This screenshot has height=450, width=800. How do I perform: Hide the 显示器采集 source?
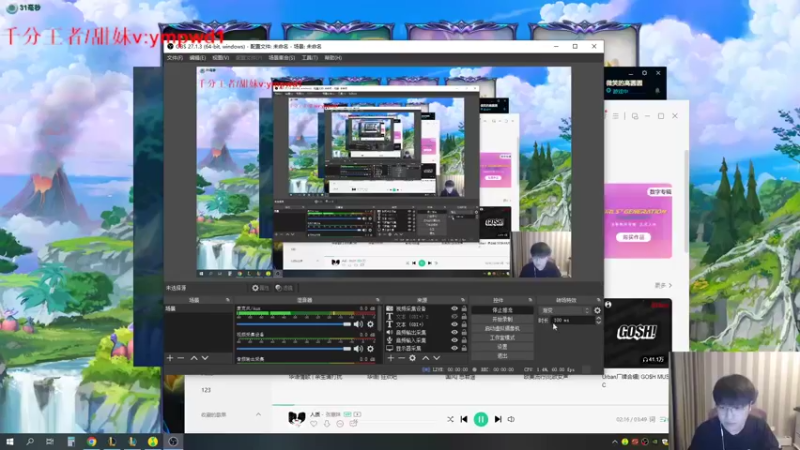pyautogui.click(x=454, y=348)
